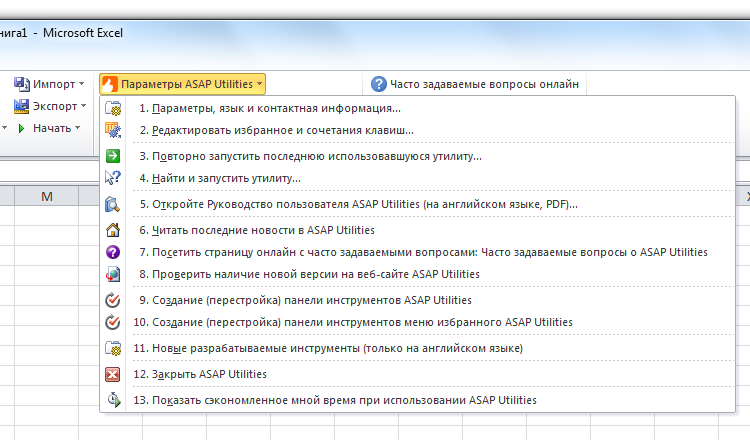Click the red X icon of item 12
Screen dimensions: 750x440
point(113,374)
